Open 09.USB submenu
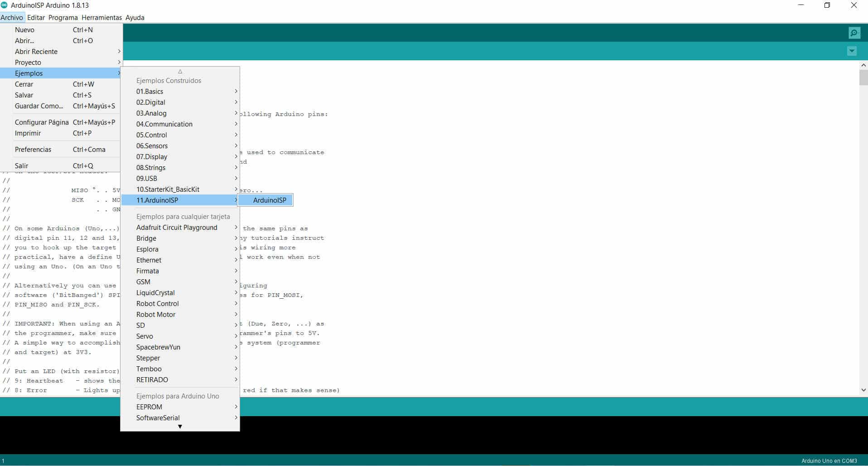868x466 pixels. pyautogui.click(x=180, y=179)
